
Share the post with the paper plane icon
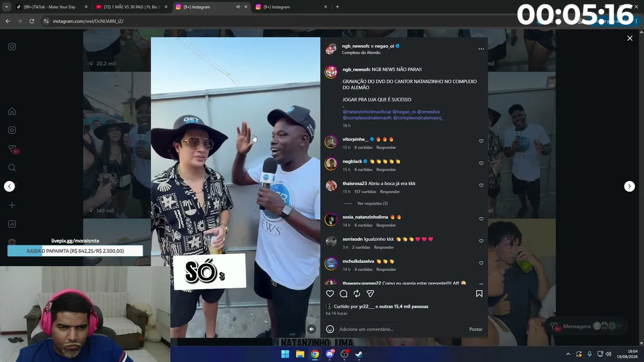pyautogui.click(x=370, y=294)
